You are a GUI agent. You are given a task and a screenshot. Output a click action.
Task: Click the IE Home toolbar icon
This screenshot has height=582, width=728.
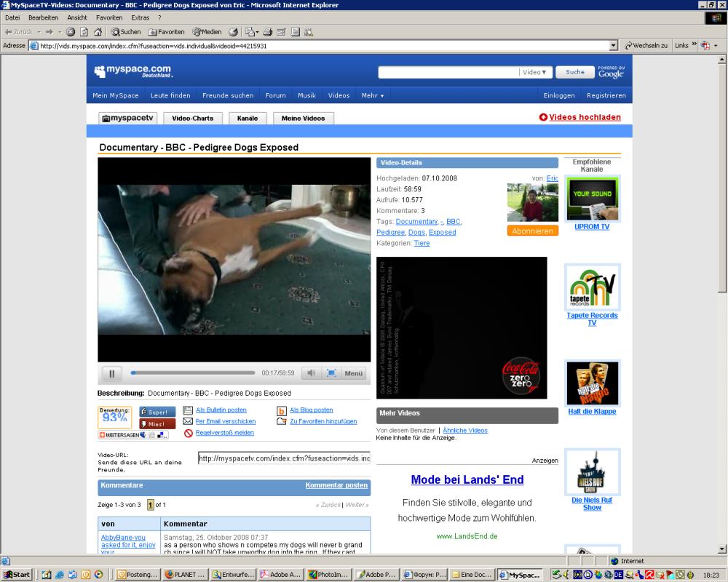click(x=97, y=32)
